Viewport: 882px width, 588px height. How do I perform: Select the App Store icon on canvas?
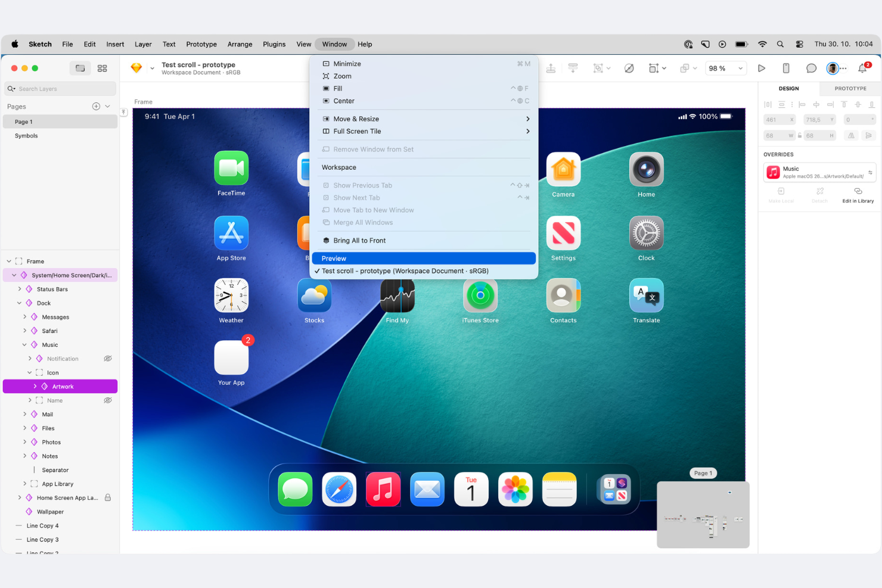point(231,233)
